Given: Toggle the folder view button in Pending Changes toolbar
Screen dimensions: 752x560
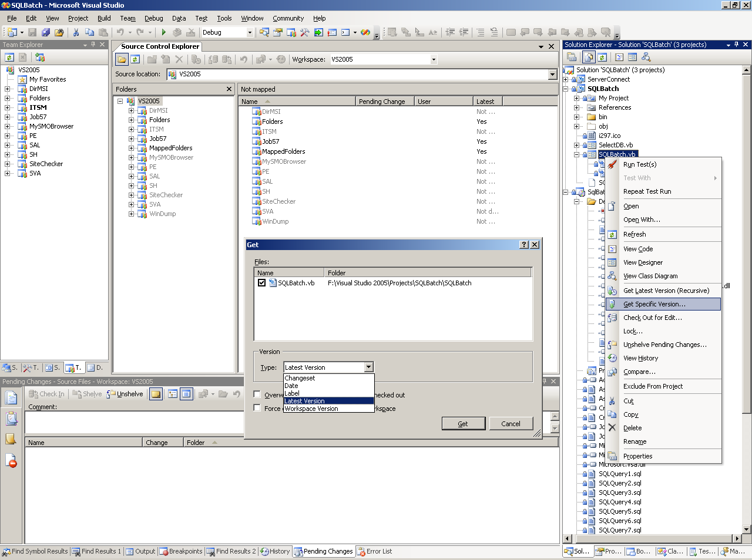Looking at the screenshot, I should tap(173, 394).
